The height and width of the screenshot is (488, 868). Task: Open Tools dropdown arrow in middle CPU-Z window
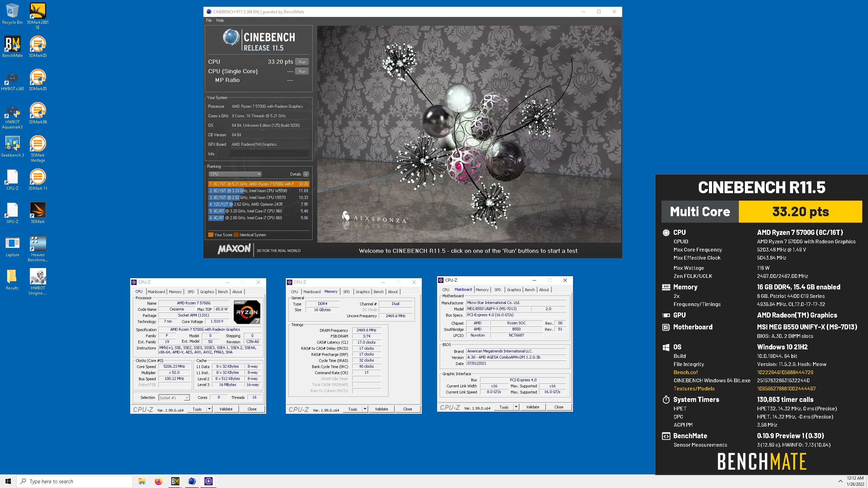(x=365, y=409)
